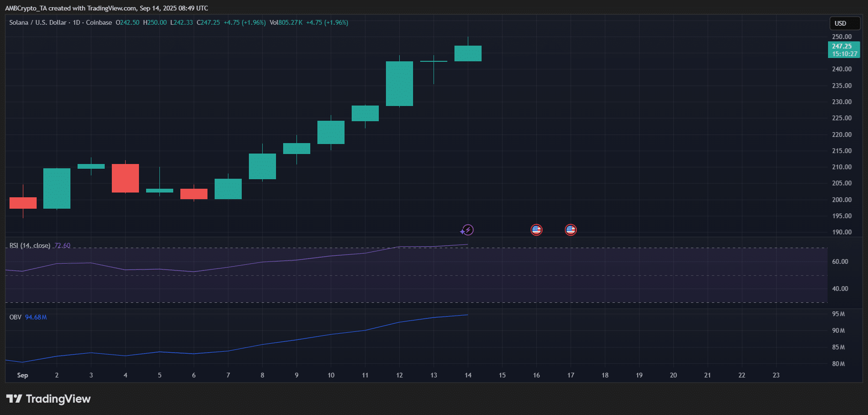Viewport: 868px width, 415px height.
Task: Click the RSI value 72.60
Action: (62, 246)
